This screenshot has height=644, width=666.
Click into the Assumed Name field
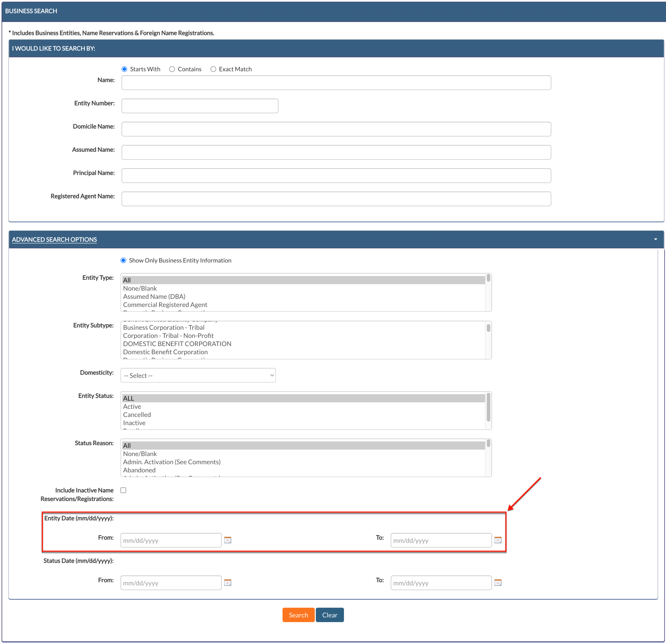click(336, 152)
